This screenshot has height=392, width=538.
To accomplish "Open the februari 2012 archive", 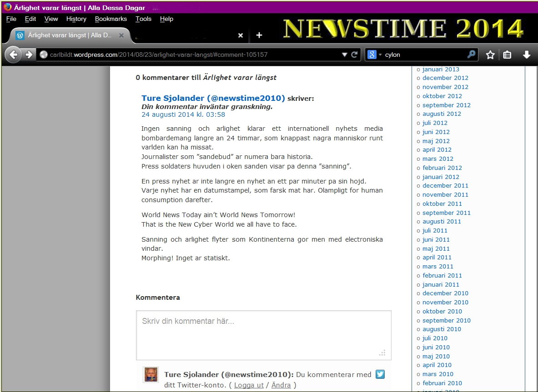I will point(442,168).
